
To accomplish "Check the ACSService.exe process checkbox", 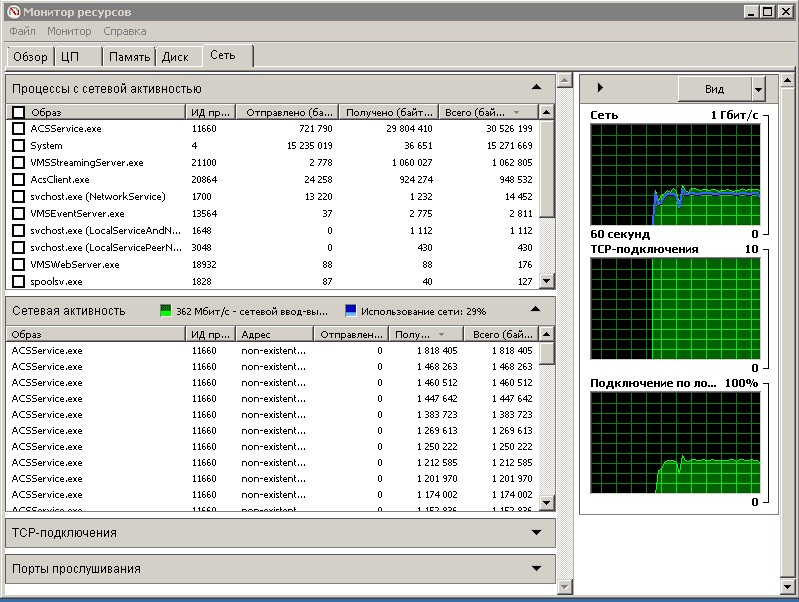I will coord(18,129).
